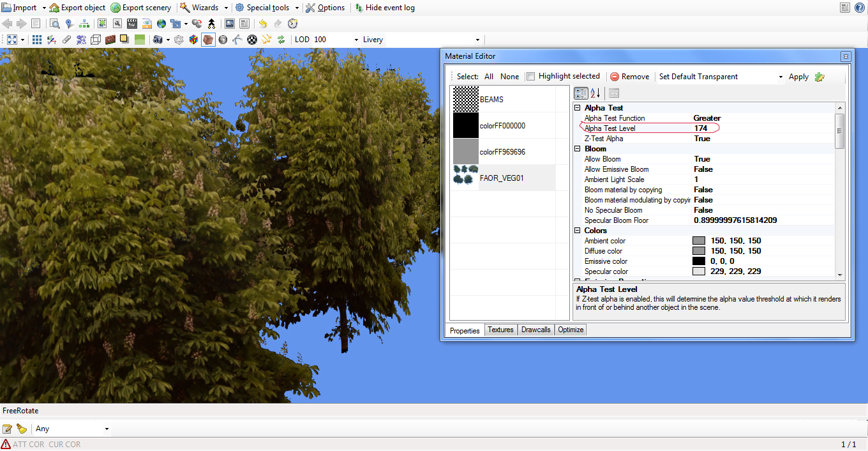The image size is (868, 451).
Task: Toggle the colored axes icon
Action: click(x=52, y=40)
